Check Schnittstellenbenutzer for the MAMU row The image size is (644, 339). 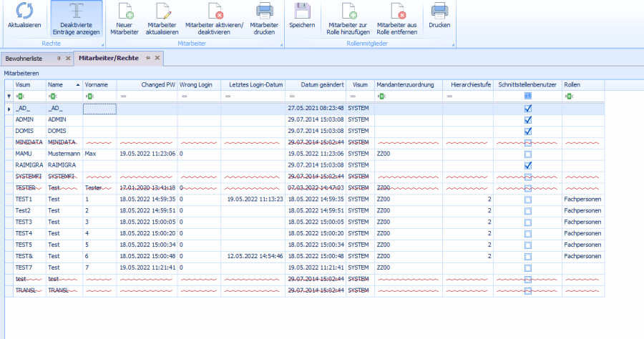527,154
